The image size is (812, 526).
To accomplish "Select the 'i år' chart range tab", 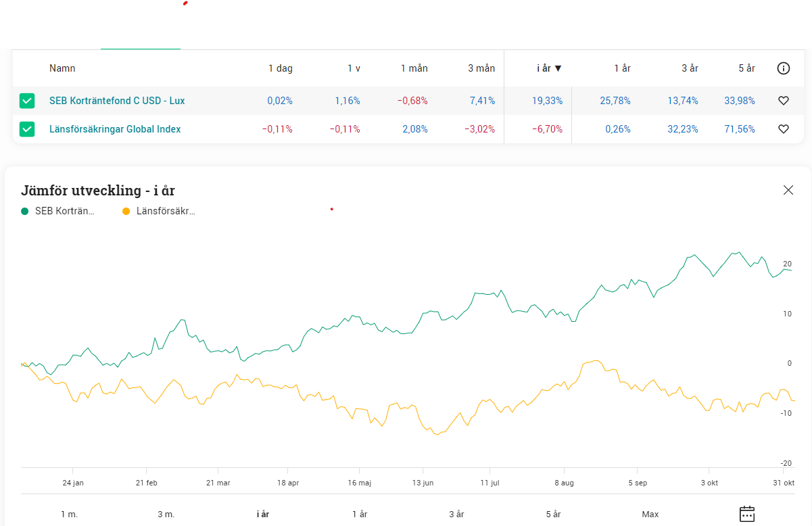I will (263, 515).
